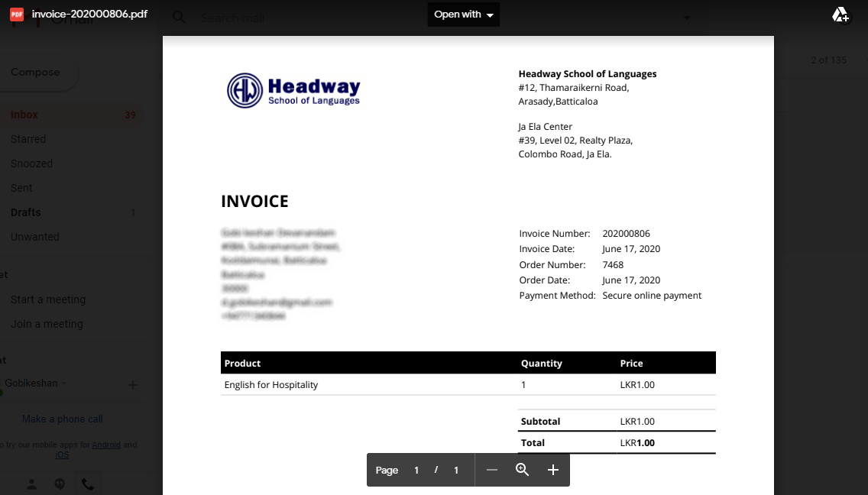This screenshot has width=868, height=495.
Task: Click the Ja Ela Center address line
Action: click(x=546, y=127)
